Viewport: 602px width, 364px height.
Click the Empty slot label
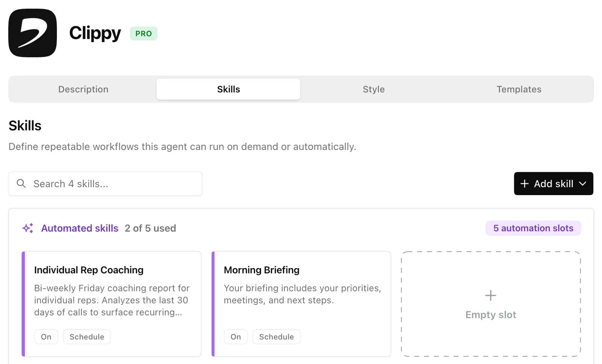[491, 315]
